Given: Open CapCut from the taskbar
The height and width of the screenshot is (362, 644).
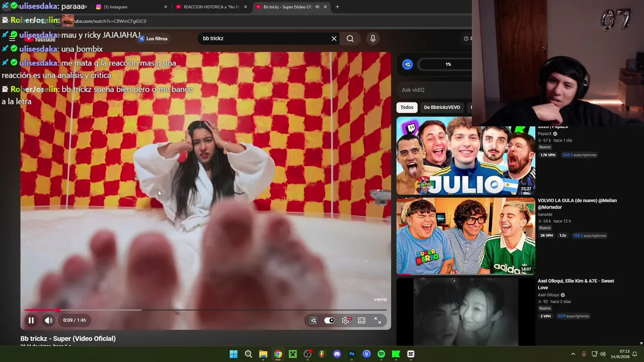Looking at the screenshot, I should pos(411,354).
